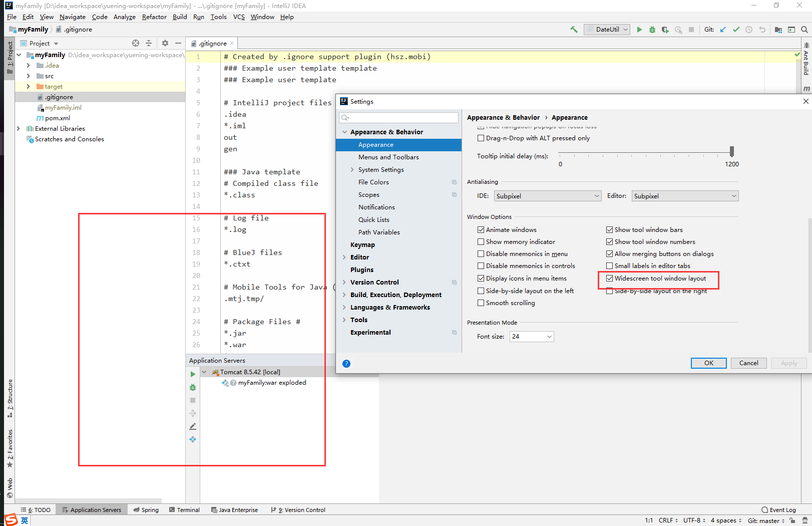Open the Favorites tool window
This screenshot has width=812, height=526.
pyautogui.click(x=10, y=448)
